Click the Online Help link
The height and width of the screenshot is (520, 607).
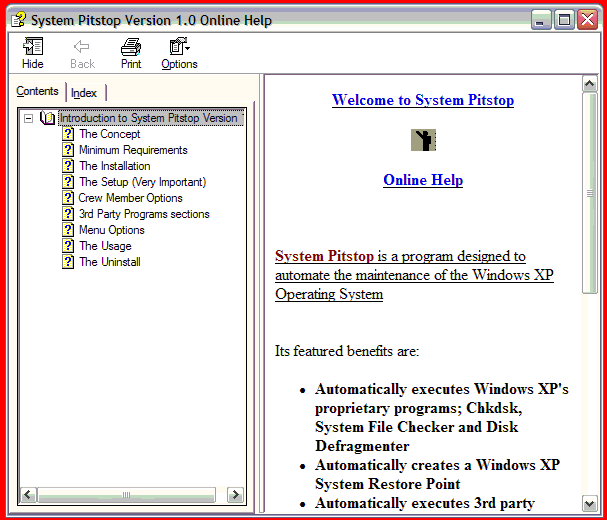[x=422, y=180]
